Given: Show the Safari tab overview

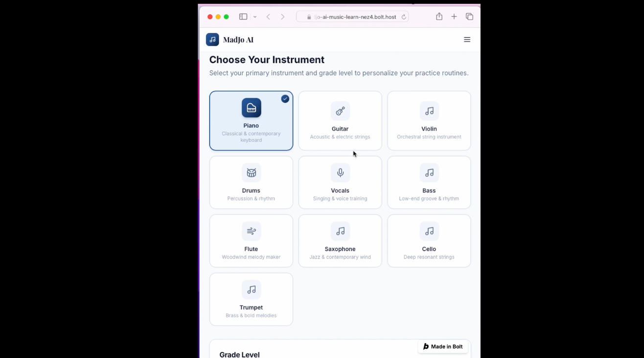Looking at the screenshot, I should pyautogui.click(x=469, y=17).
